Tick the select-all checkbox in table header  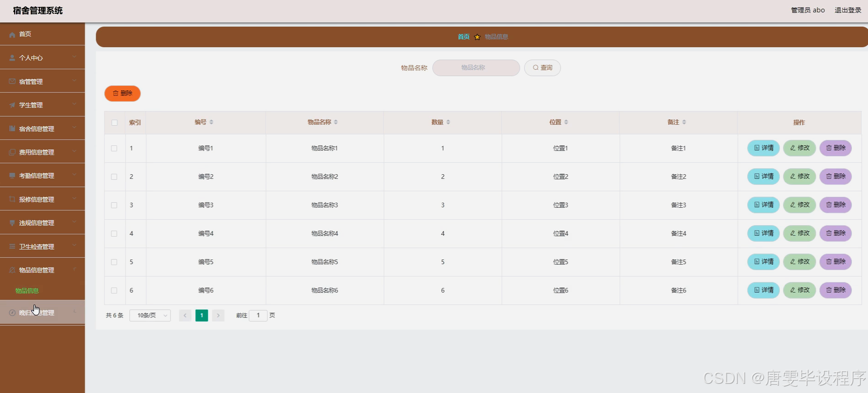115,122
